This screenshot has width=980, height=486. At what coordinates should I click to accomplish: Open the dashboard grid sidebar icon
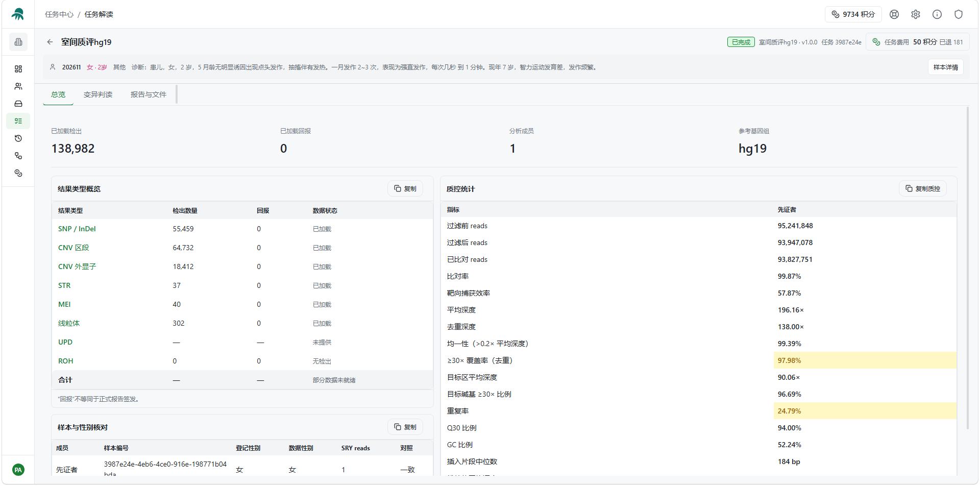(x=18, y=69)
